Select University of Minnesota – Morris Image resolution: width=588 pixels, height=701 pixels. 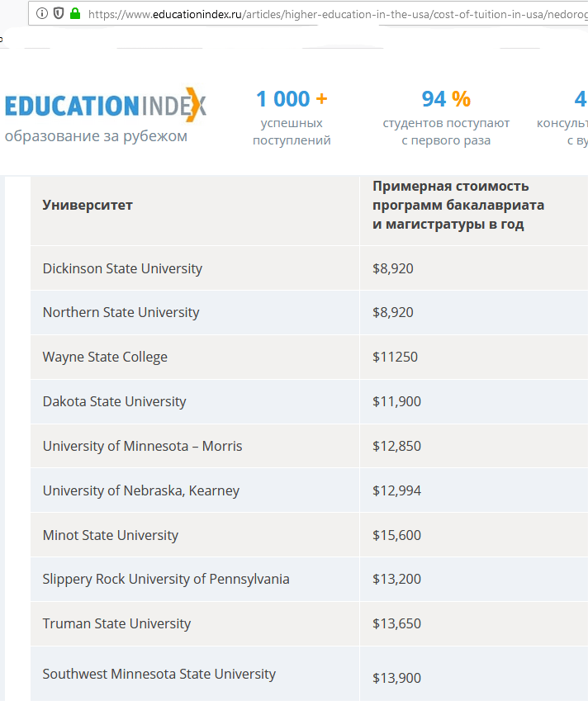click(x=142, y=446)
